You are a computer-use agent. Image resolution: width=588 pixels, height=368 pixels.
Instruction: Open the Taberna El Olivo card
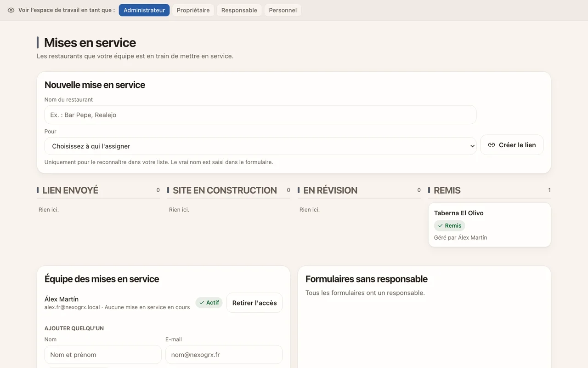(490, 225)
